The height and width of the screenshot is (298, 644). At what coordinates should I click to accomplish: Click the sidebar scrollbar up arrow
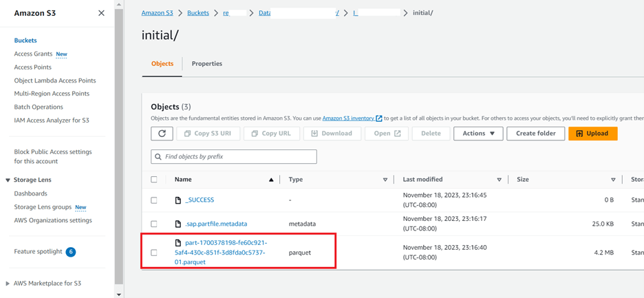(x=119, y=3)
